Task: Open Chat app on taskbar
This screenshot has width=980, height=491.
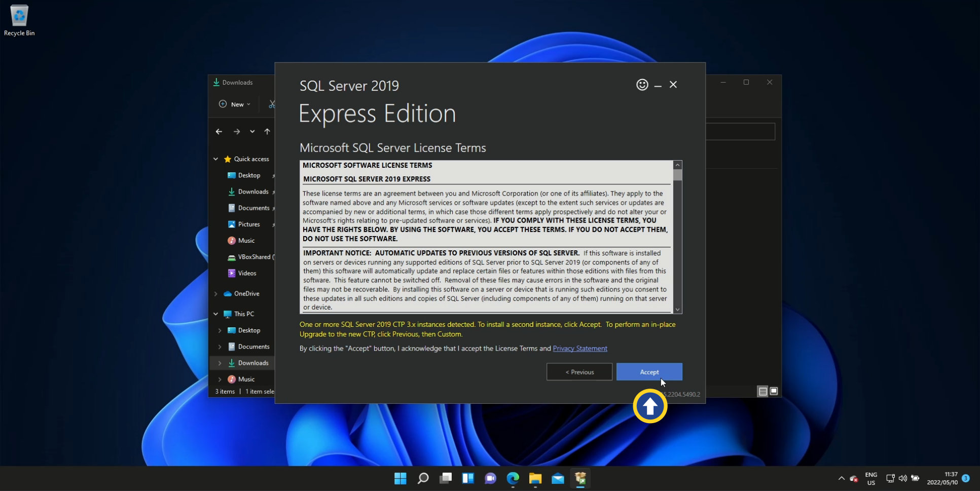Action: pos(490,478)
